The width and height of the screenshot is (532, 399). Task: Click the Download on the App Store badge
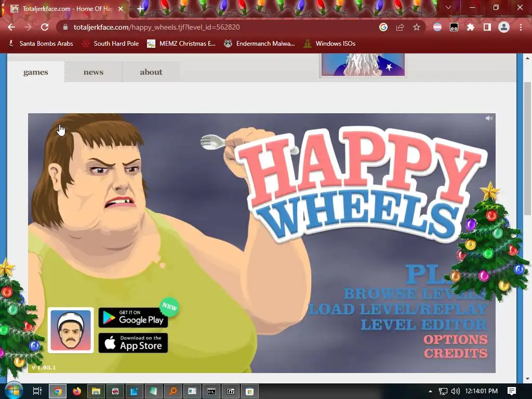tap(133, 343)
